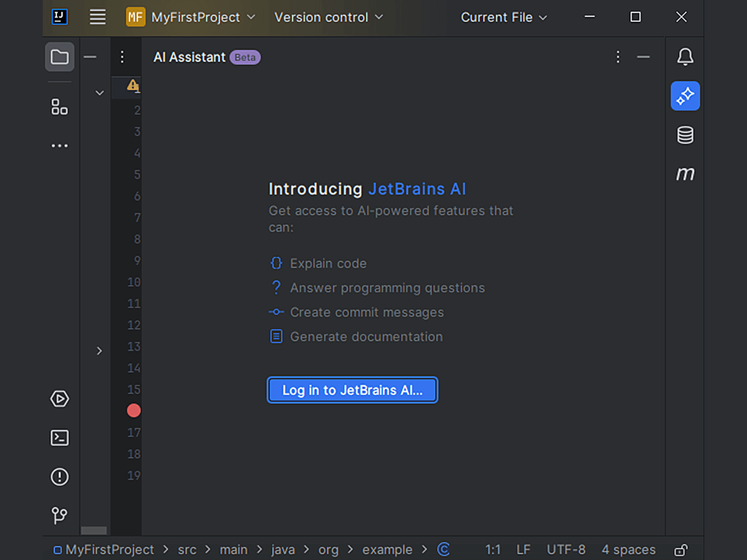Show more tool windows ellipsis
The image size is (747, 560).
pos(59,145)
